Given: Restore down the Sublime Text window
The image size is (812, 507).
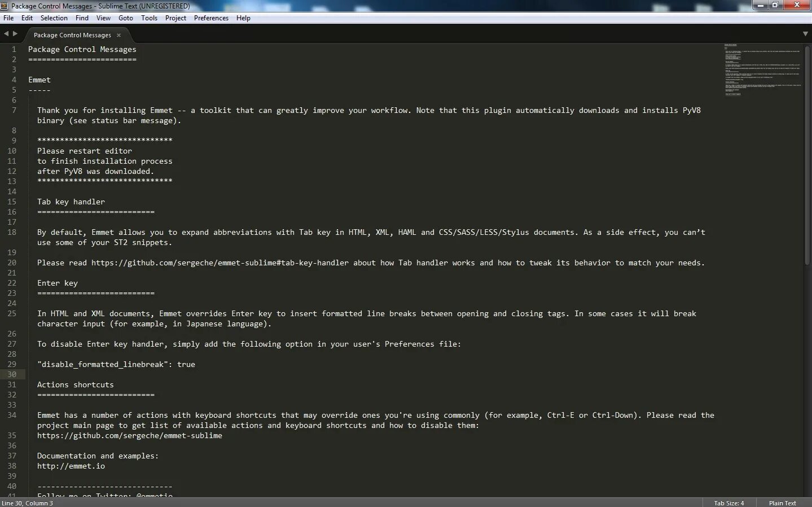Looking at the screenshot, I should 776,5.
